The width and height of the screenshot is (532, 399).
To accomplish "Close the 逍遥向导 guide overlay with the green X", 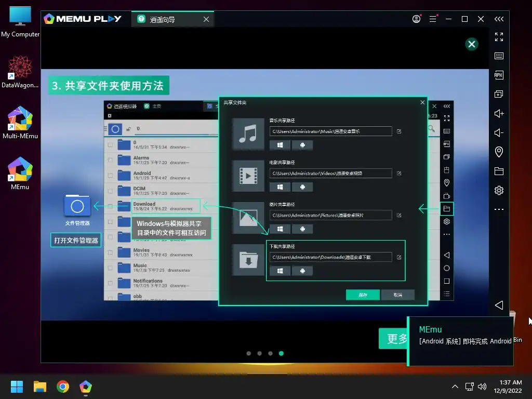I will pyautogui.click(x=471, y=44).
